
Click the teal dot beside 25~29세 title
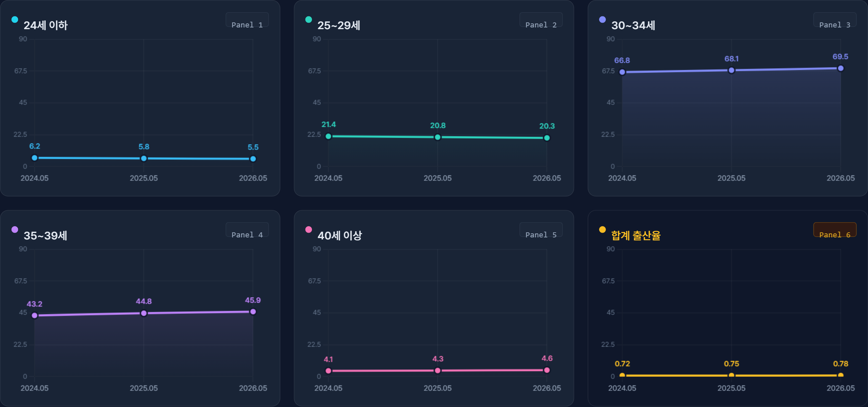pyautogui.click(x=309, y=19)
